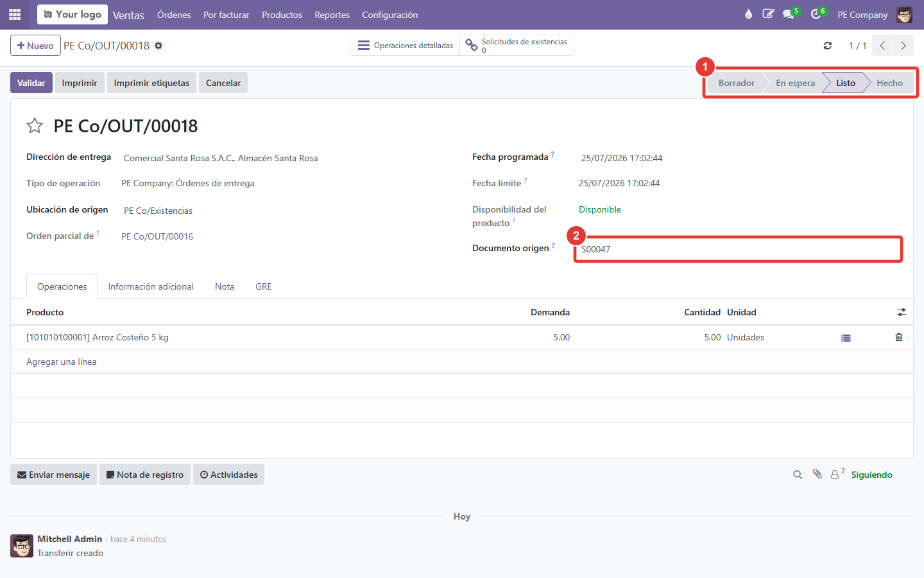The image size is (924, 578).
Task: Go to next record arrow
Action: (x=903, y=46)
